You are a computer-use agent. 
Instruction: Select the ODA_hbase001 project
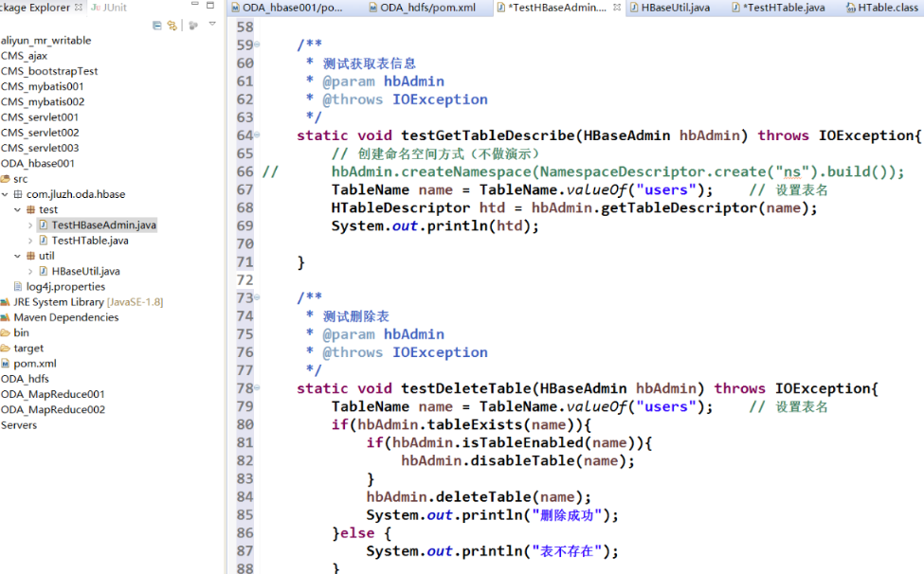tap(38, 163)
